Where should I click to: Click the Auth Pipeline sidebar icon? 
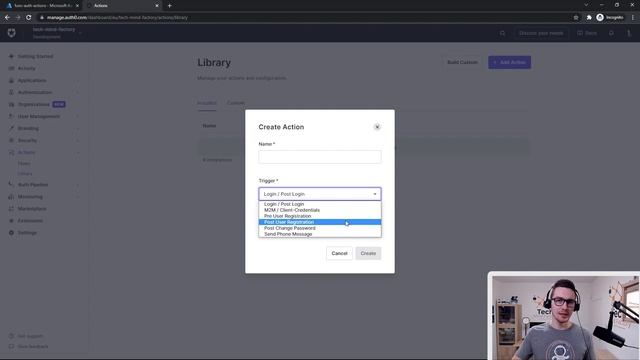click(x=11, y=184)
